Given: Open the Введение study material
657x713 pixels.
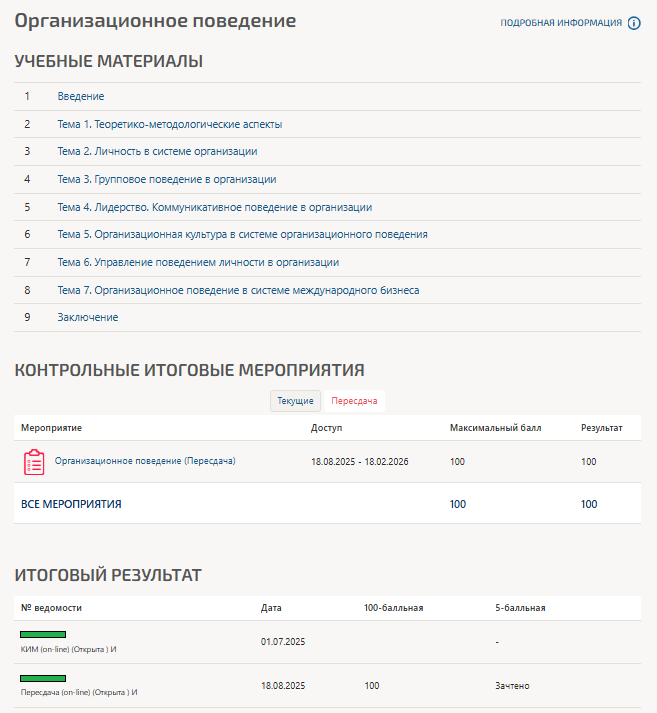Looking at the screenshot, I should click(x=81, y=96).
